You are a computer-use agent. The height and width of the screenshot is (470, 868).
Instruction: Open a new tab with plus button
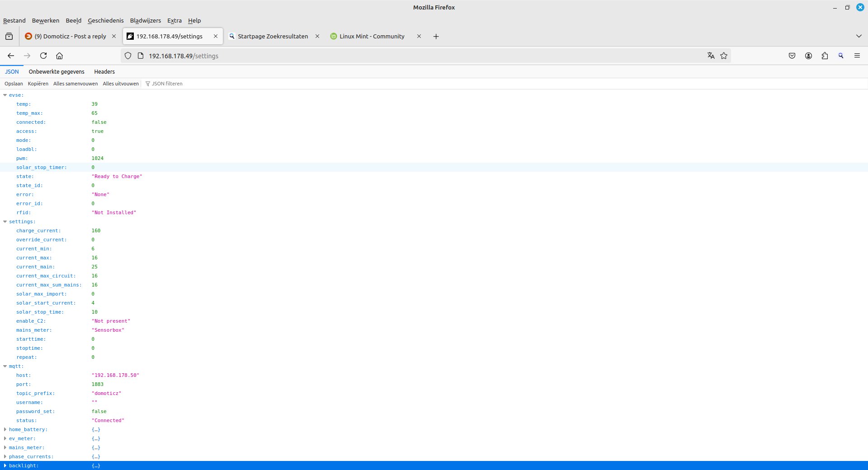tap(436, 36)
